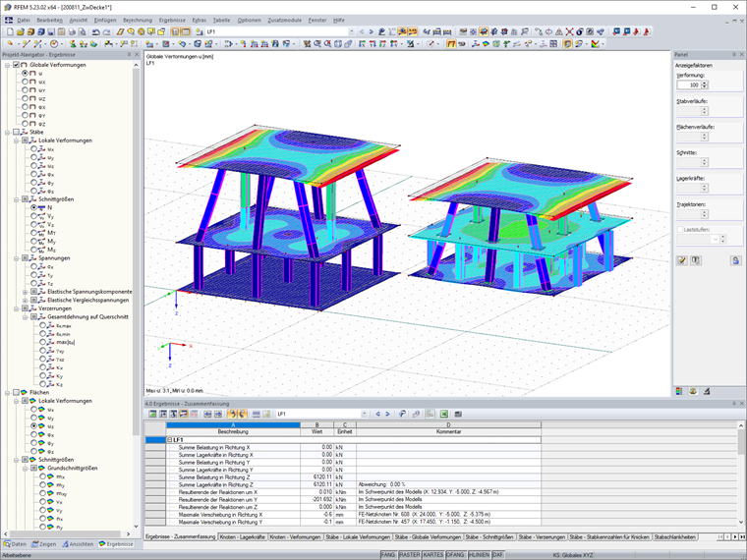Collapse the Spannungen tree node

16,258
